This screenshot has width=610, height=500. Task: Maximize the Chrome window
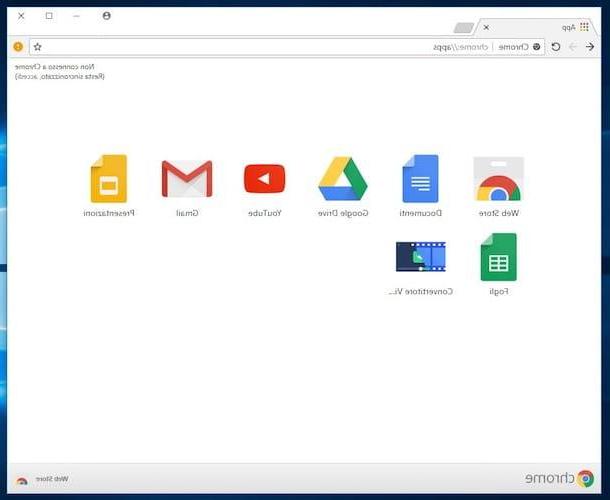(49, 16)
